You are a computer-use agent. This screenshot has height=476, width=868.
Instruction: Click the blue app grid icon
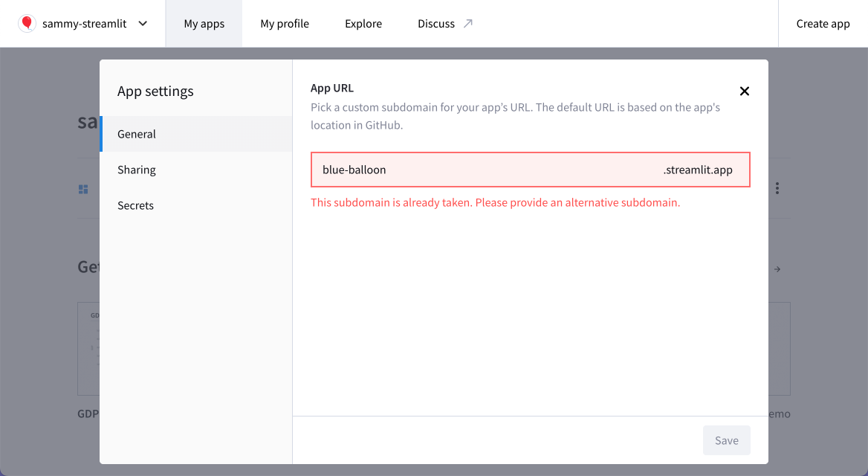(x=82, y=188)
